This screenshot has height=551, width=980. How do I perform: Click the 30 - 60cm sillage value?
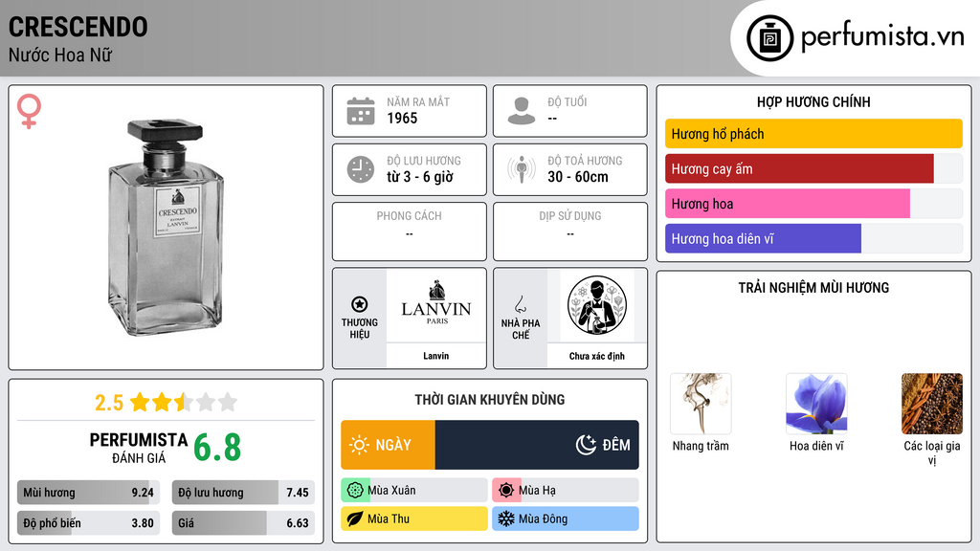[x=578, y=177]
